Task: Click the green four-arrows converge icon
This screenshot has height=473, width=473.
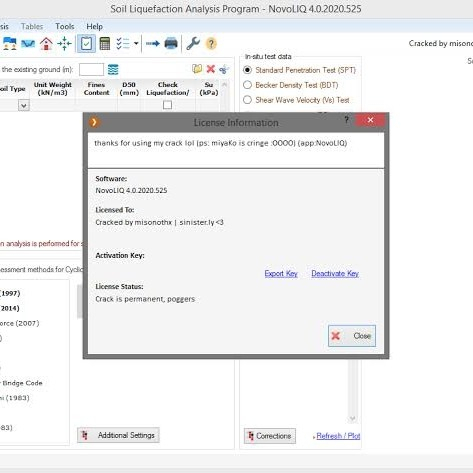Action: 64,44
